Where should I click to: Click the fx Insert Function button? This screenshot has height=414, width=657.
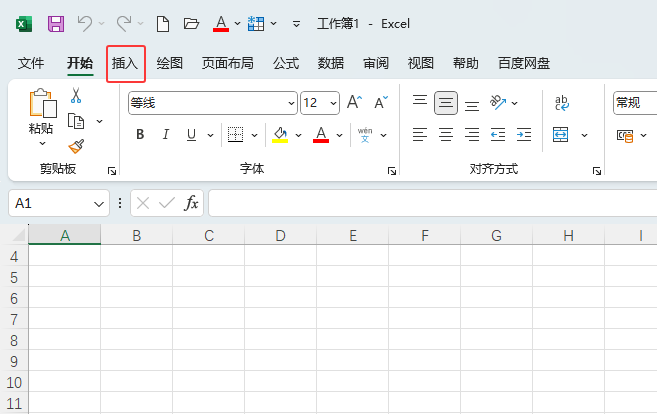(191, 203)
